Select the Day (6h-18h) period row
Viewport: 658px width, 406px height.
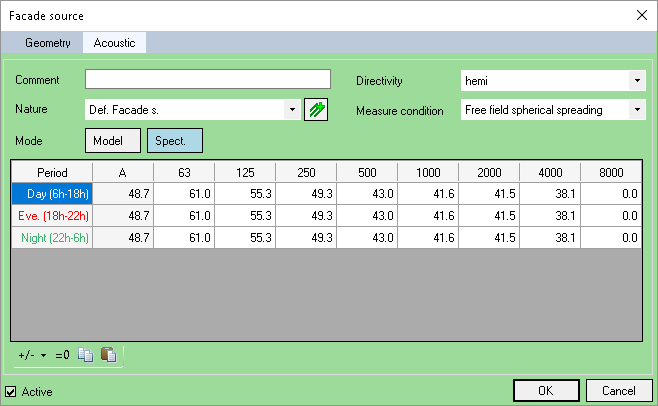(52, 193)
